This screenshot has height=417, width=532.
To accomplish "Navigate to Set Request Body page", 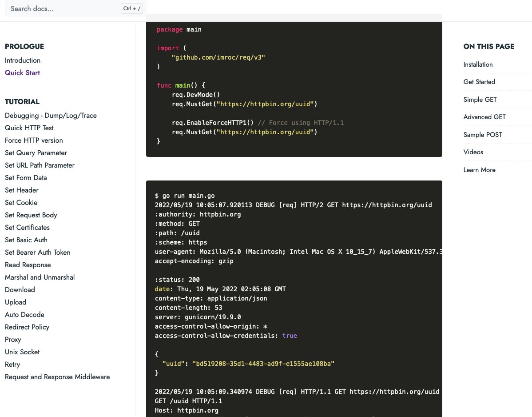I will (x=31, y=215).
